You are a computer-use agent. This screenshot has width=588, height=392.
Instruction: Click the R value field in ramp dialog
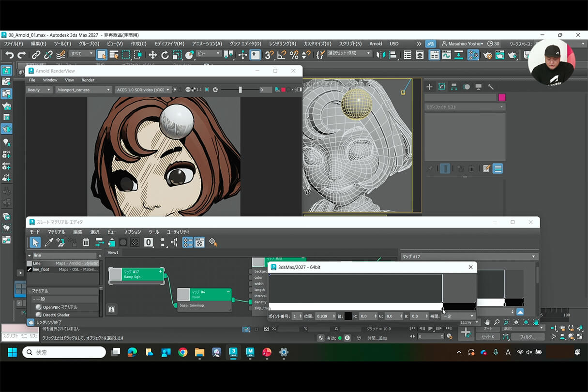click(x=368, y=316)
